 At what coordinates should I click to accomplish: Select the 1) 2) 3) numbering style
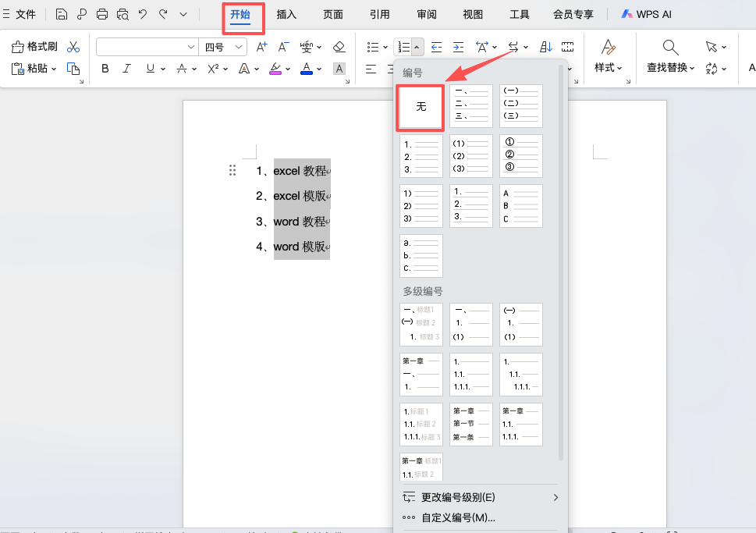tap(421, 206)
